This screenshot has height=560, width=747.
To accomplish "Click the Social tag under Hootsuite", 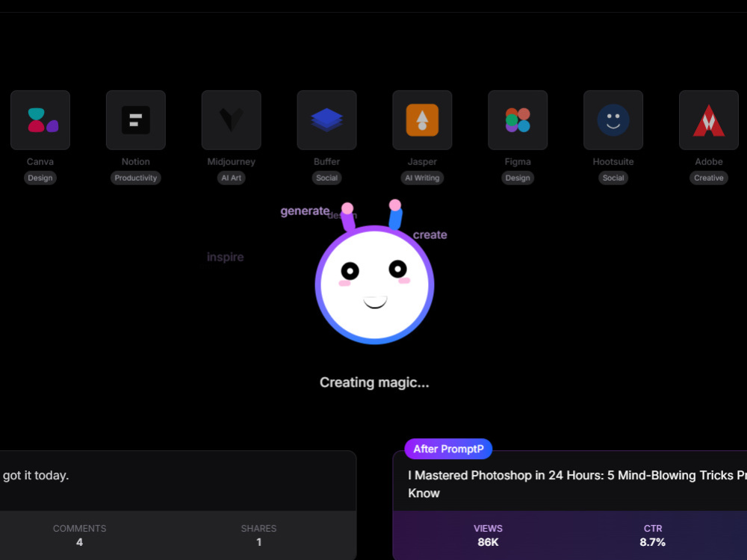I will [x=613, y=178].
